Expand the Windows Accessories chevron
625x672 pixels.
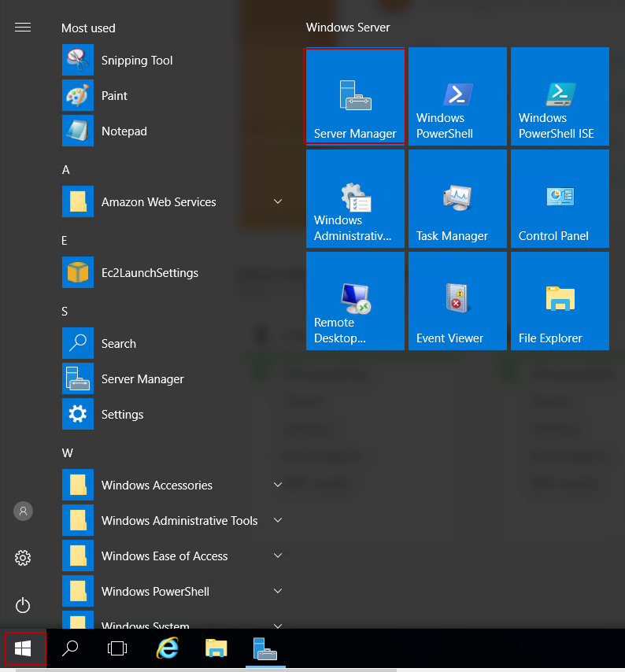[278, 485]
